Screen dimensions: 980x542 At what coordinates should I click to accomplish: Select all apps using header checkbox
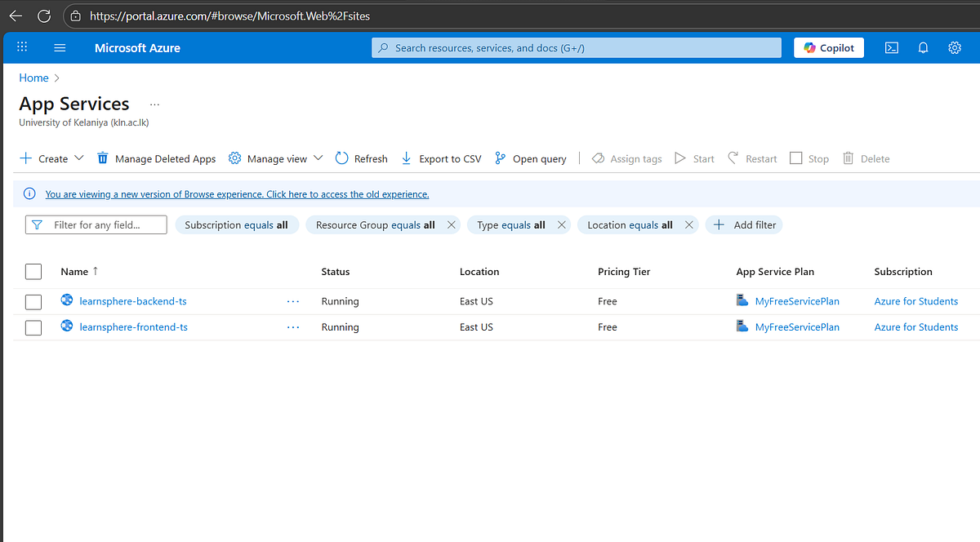point(33,271)
